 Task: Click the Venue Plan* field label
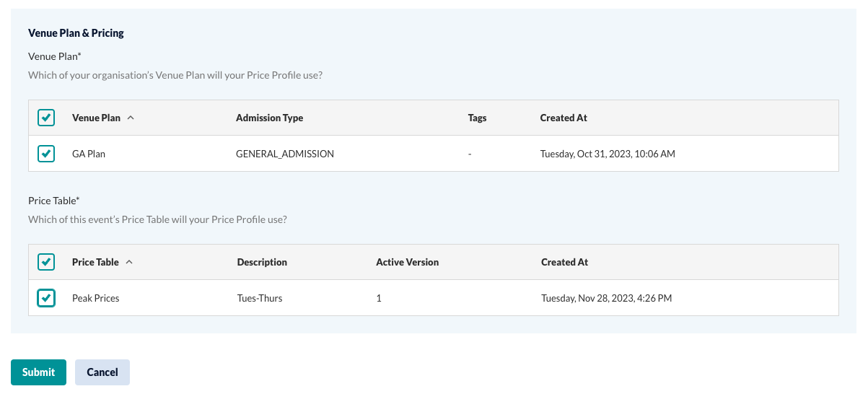(x=55, y=56)
